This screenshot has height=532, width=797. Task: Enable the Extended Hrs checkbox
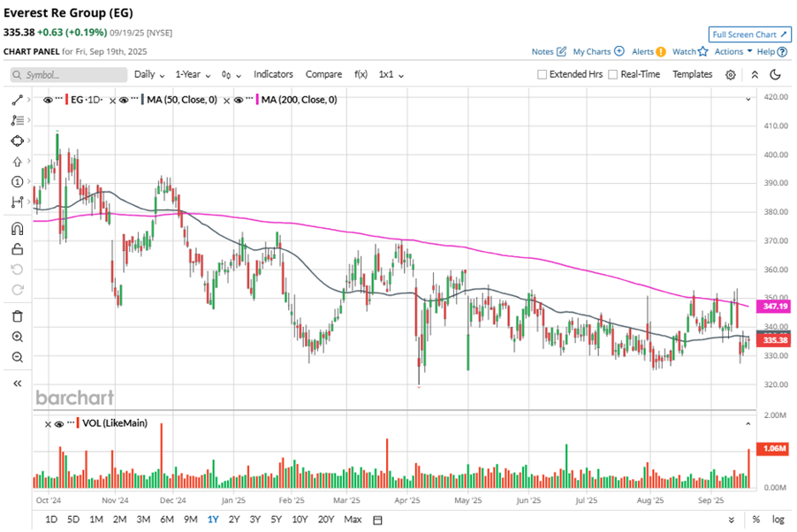pyautogui.click(x=543, y=75)
